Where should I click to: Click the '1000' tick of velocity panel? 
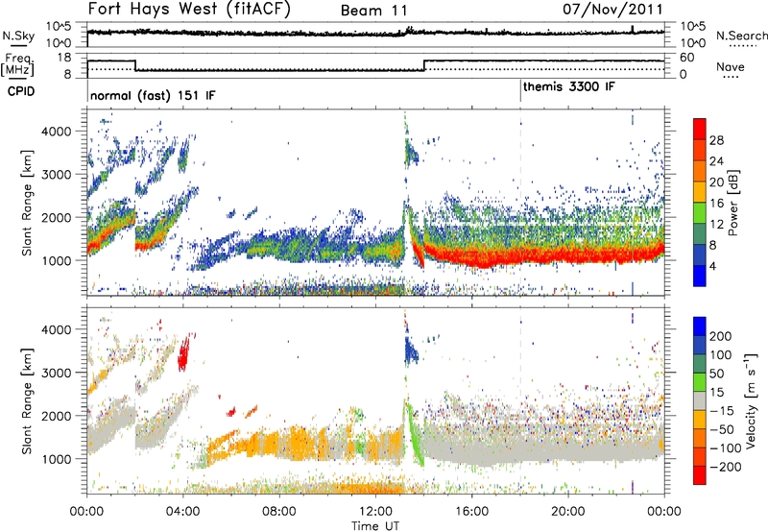coord(57,459)
